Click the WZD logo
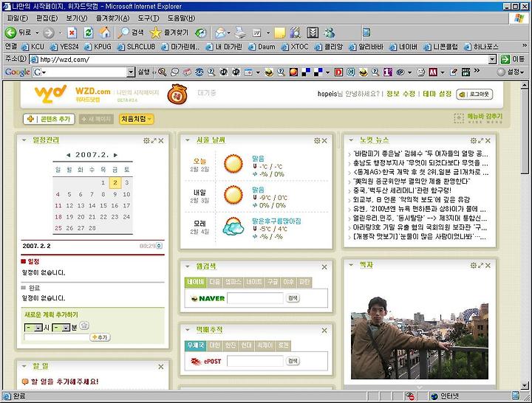532x403 pixels. point(50,94)
